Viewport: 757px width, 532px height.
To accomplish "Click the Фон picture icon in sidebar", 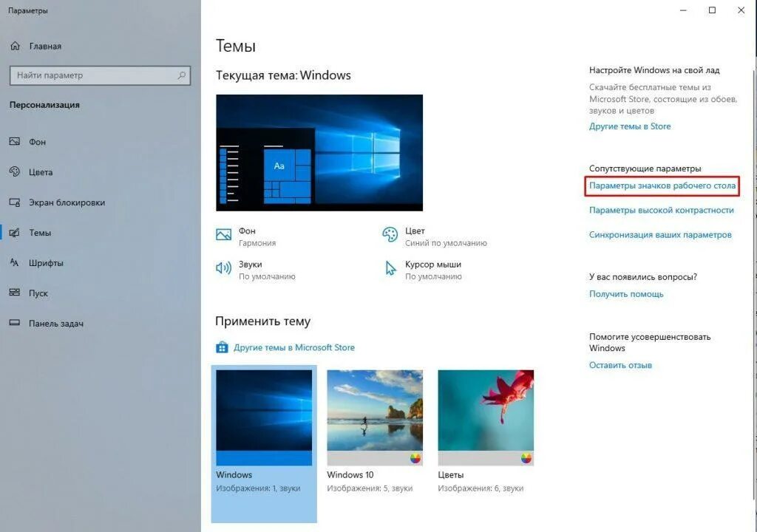I will coord(15,141).
